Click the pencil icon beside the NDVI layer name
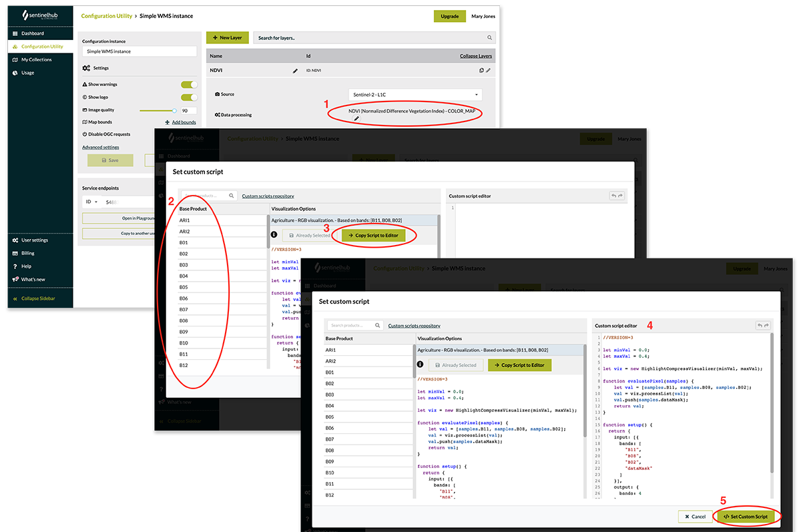The width and height of the screenshot is (801, 532). click(x=295, y=70)
